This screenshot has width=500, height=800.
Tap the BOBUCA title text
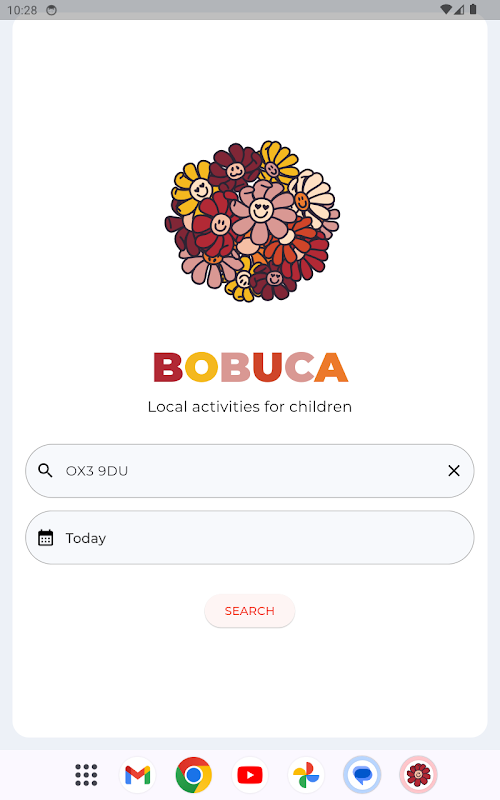click(x=251, y=367)
